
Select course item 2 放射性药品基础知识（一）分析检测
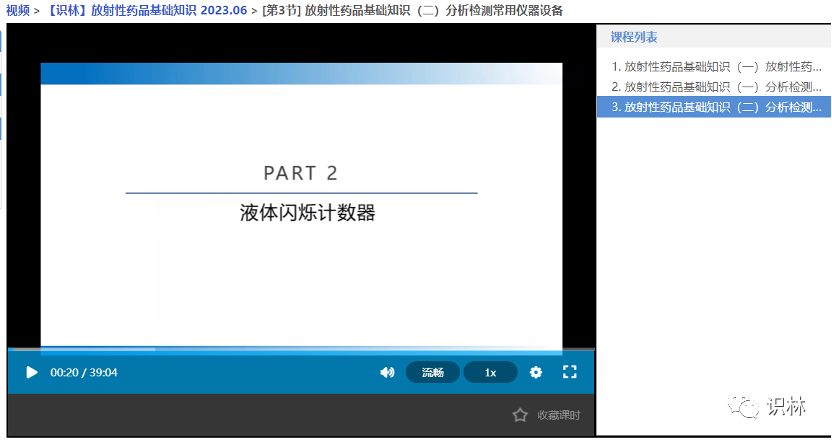pyautogui.click(x=716, y=87)
